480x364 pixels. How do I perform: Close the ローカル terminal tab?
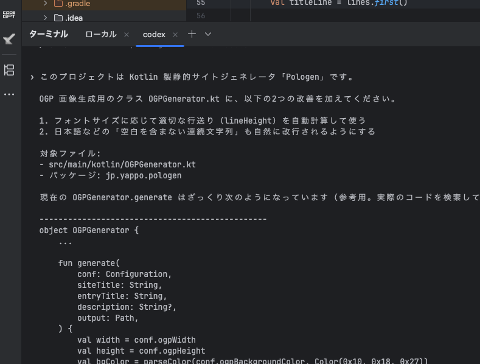pyautogui.click(x=126, y=34)
